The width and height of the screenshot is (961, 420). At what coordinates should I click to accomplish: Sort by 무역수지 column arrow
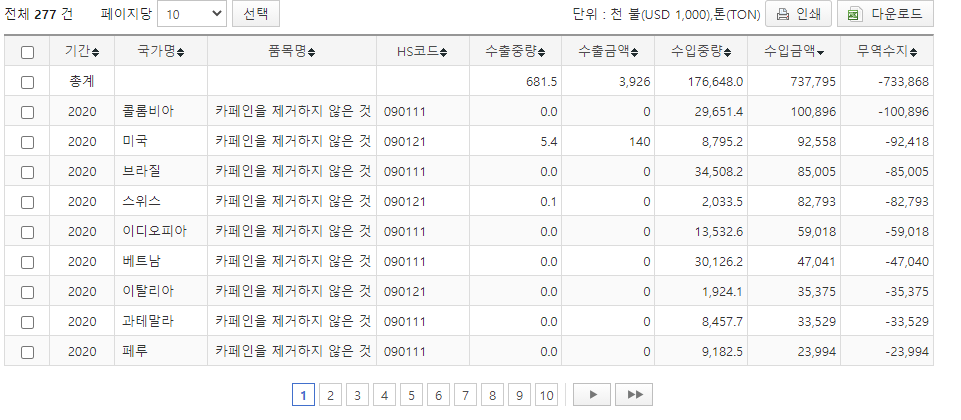(x=914, y=52)
